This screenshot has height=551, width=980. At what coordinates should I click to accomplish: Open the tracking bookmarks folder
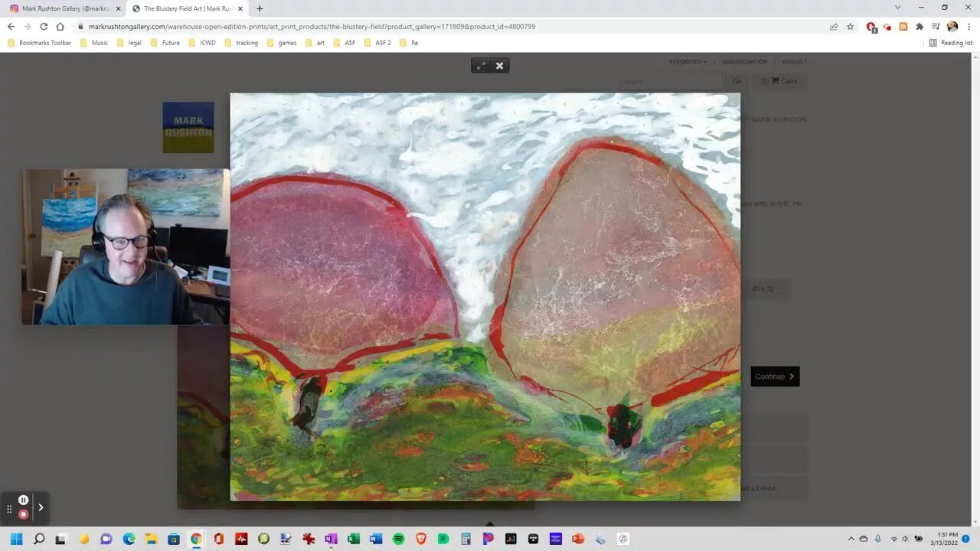[x=241, y=43]
